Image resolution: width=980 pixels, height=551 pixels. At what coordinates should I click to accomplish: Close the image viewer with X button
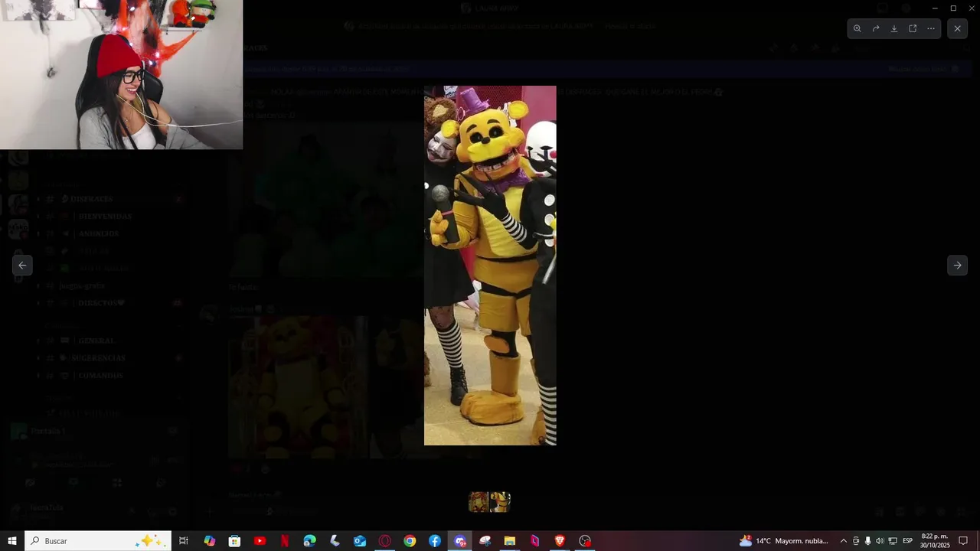[957, 28]
